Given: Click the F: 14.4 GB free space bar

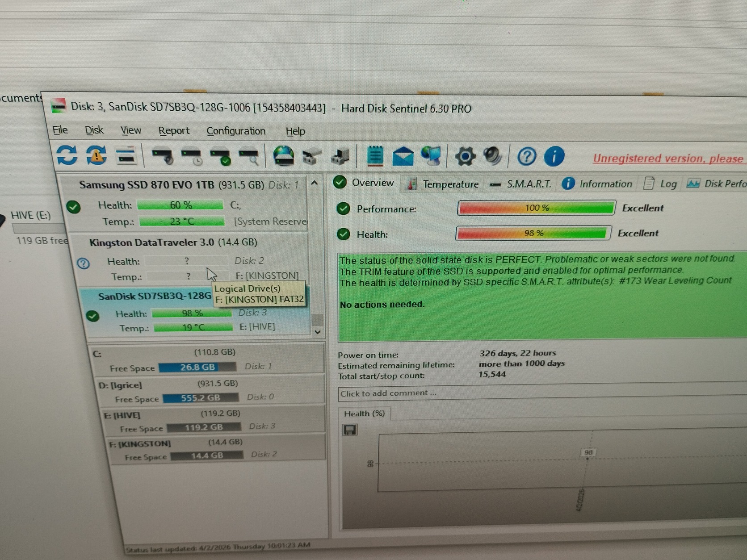Looking at the screenshot, I should [x=207, y=456].
